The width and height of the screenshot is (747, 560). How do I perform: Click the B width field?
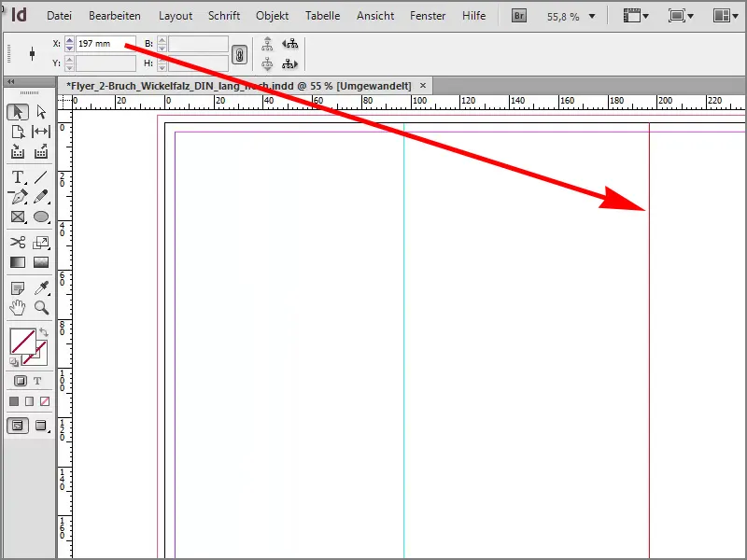[198, 44]
